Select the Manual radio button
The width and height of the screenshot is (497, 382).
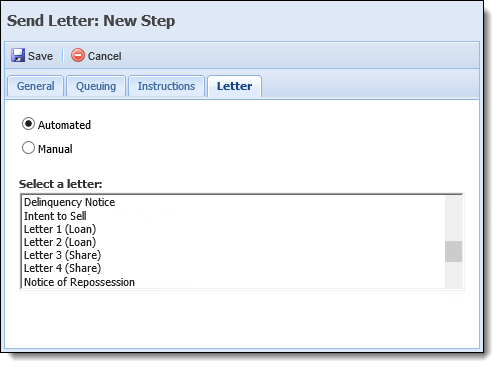point(28,148)
